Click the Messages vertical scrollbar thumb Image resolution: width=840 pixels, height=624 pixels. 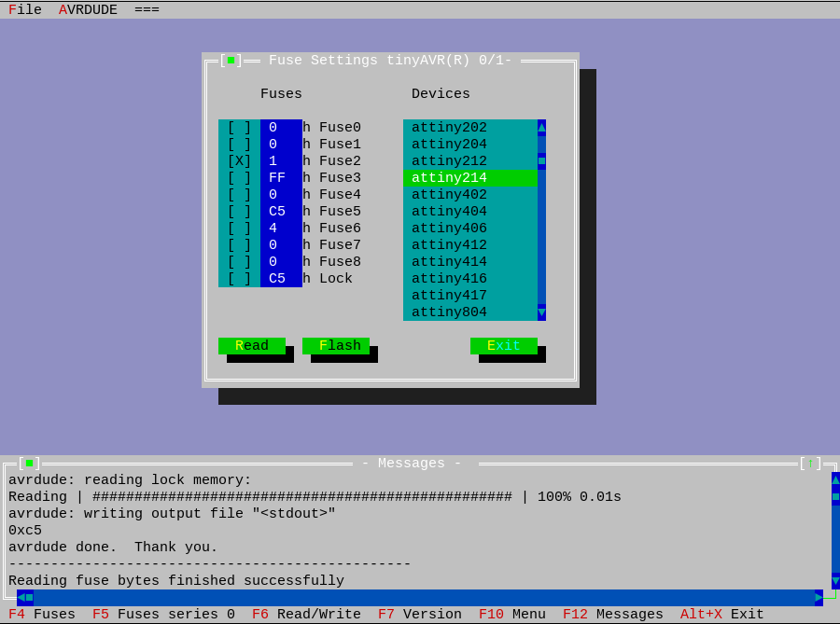[835, 496]
